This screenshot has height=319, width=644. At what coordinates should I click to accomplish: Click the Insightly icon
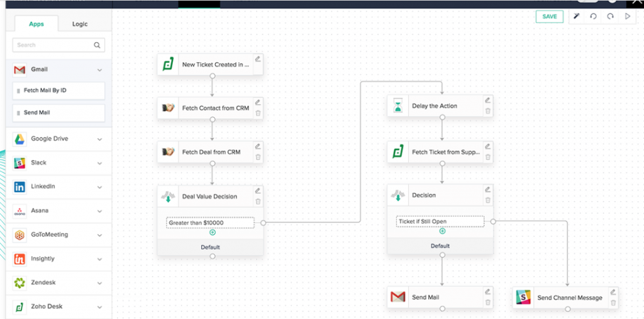19,259
